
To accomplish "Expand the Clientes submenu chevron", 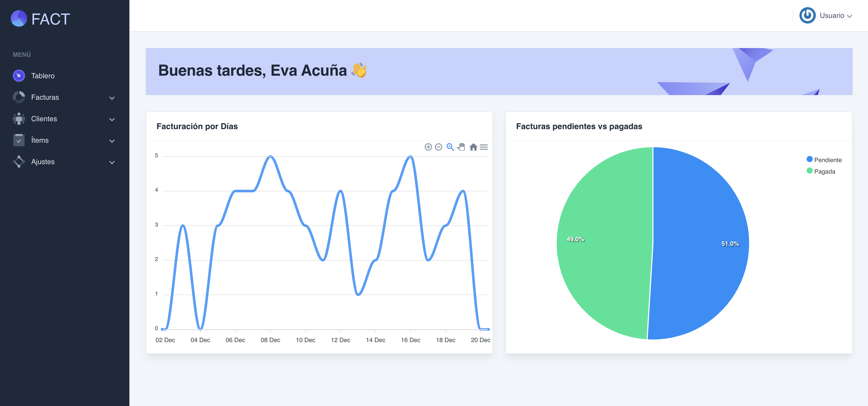I will tap(112, 119).
